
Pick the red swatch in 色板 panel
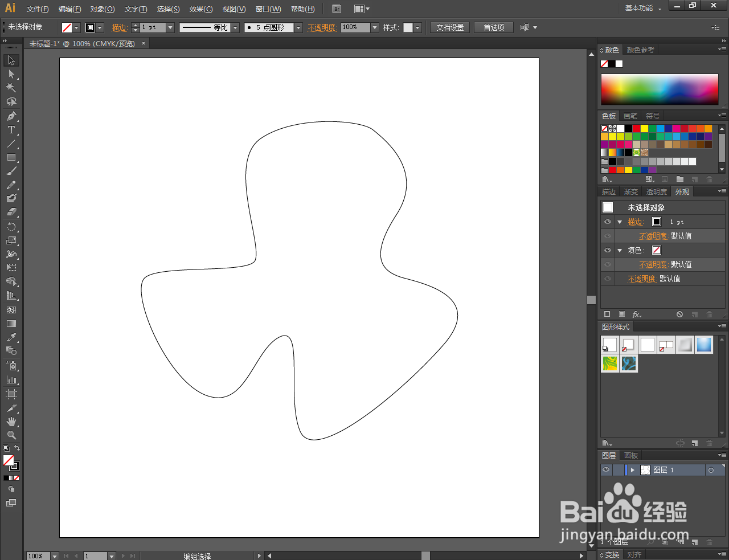point(636,129)
